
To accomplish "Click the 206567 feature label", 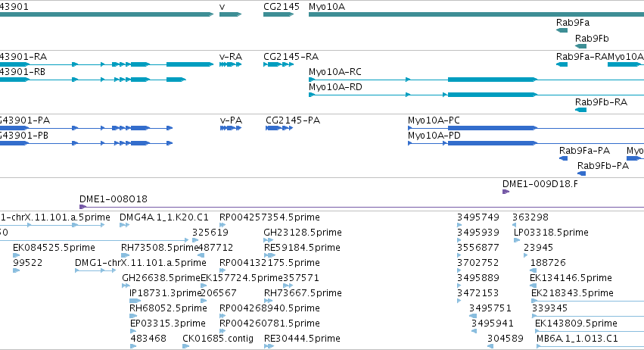I will click(x=219, y=294).
